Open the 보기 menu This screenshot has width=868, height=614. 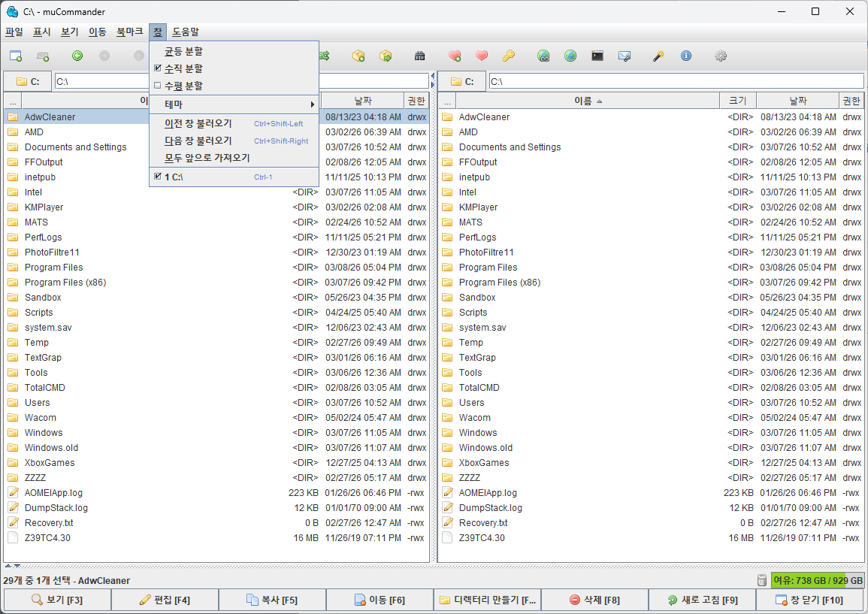70,32
